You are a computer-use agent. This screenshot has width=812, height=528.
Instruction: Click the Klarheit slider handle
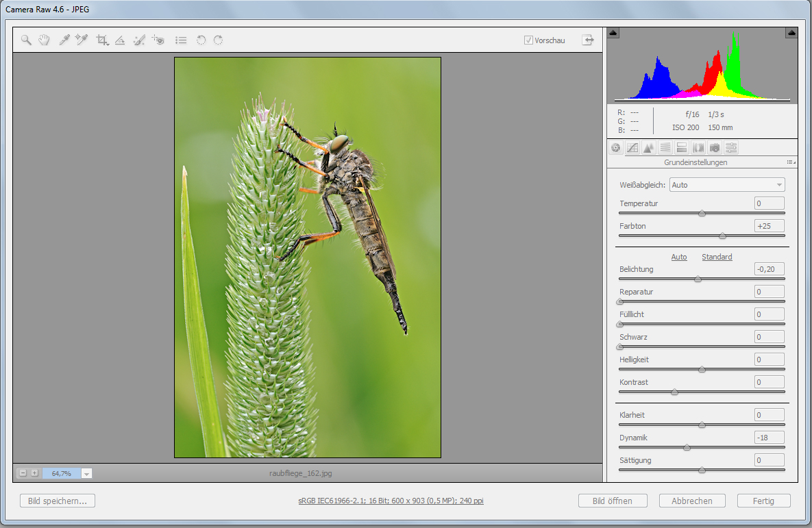(702, 425)
